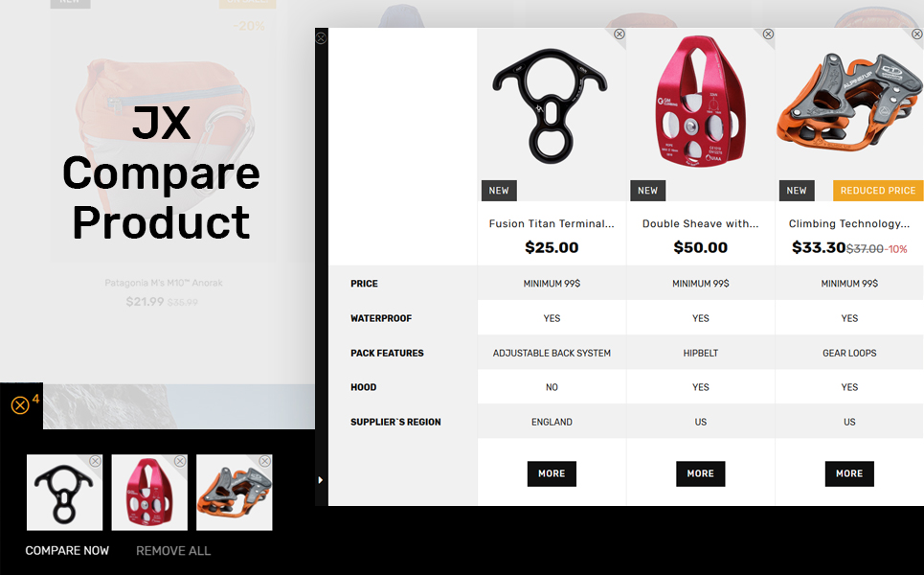924x575 pixels.
Task: Click the Reduced Price badge
Action: point(878,191)
